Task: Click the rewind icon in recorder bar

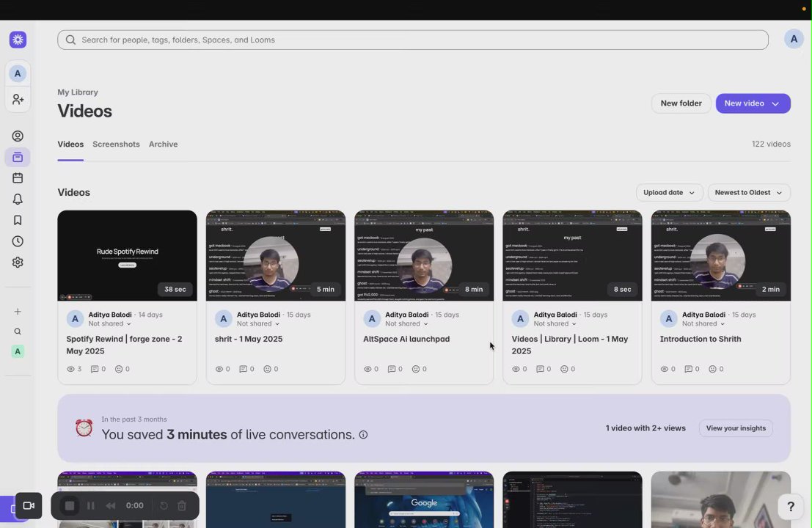Action: [110, 506]
